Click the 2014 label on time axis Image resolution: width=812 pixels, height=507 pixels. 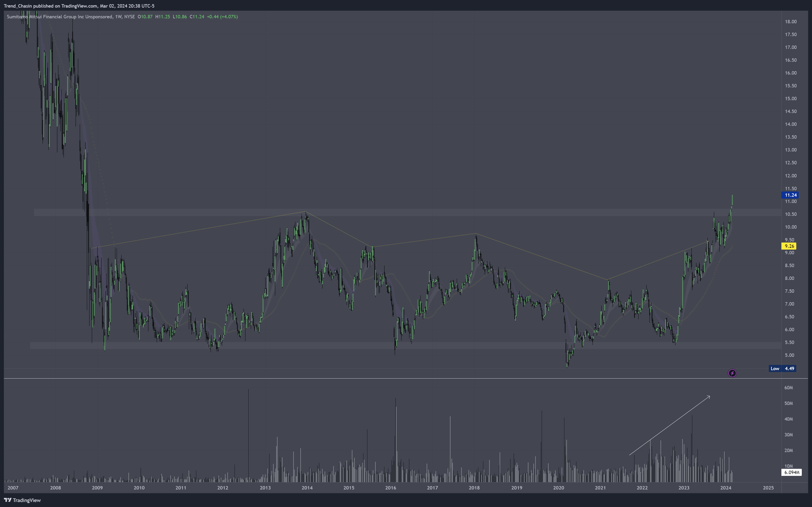tap(307, 488)
